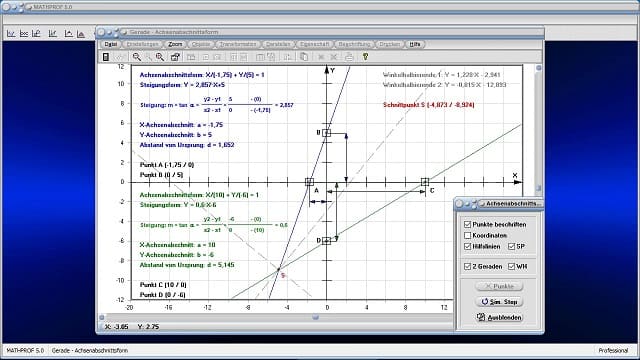This screenshot has width=640, height=360.
Task: Click the calculator icon in the plot toolbar
Action: (x=106, y=57)
